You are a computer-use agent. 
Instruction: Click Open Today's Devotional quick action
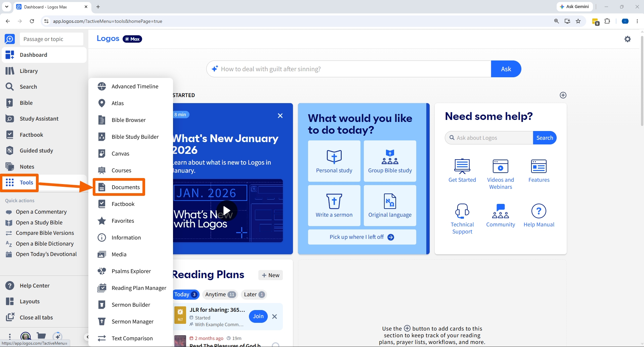coord(41,254)
